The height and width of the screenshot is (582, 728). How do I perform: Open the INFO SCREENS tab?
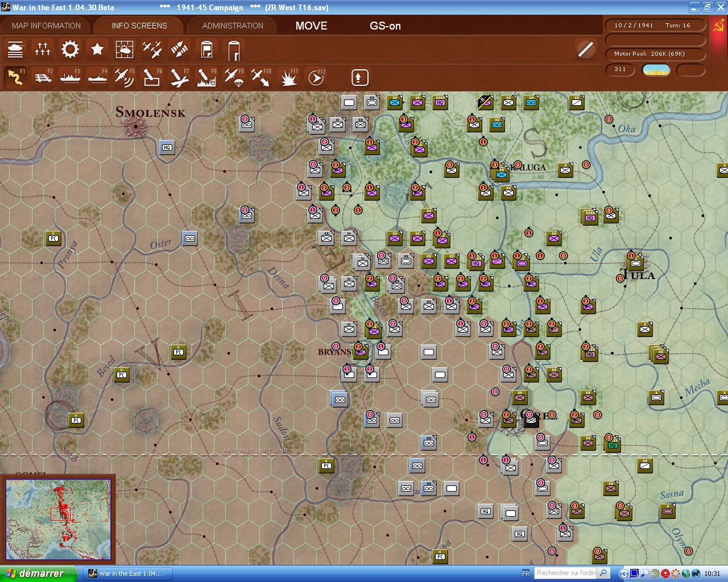[139, 26]
